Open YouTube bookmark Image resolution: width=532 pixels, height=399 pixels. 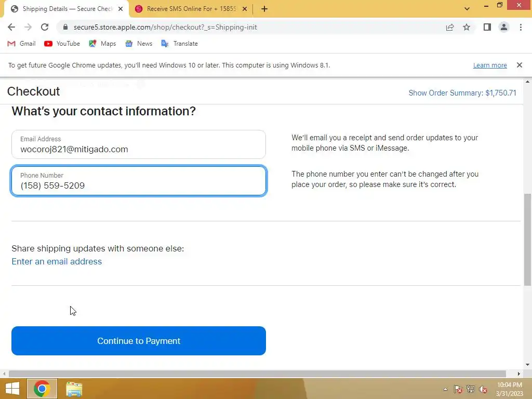click(x=62, y=44)
